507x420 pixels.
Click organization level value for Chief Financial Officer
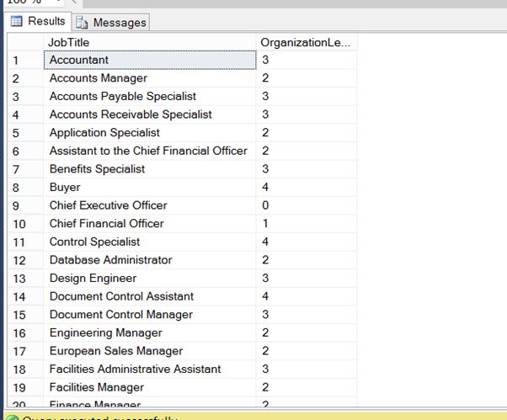point(307,224)
